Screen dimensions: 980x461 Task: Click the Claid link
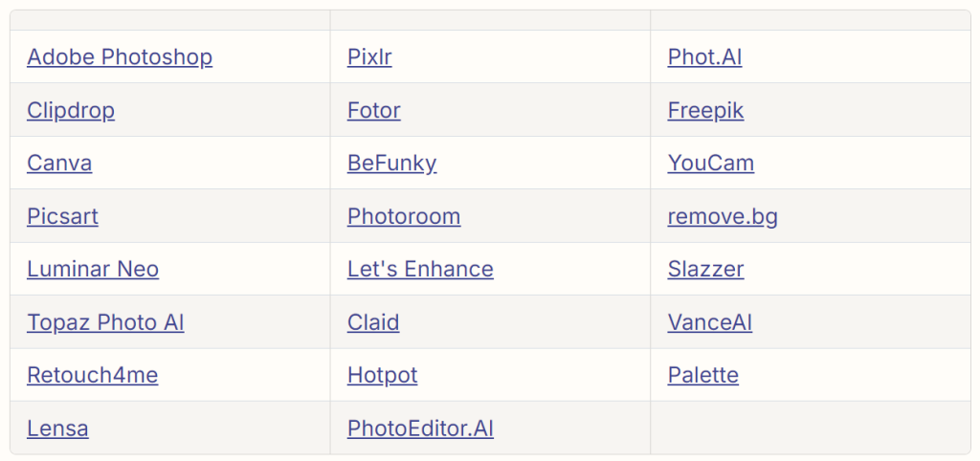(373, 322)
